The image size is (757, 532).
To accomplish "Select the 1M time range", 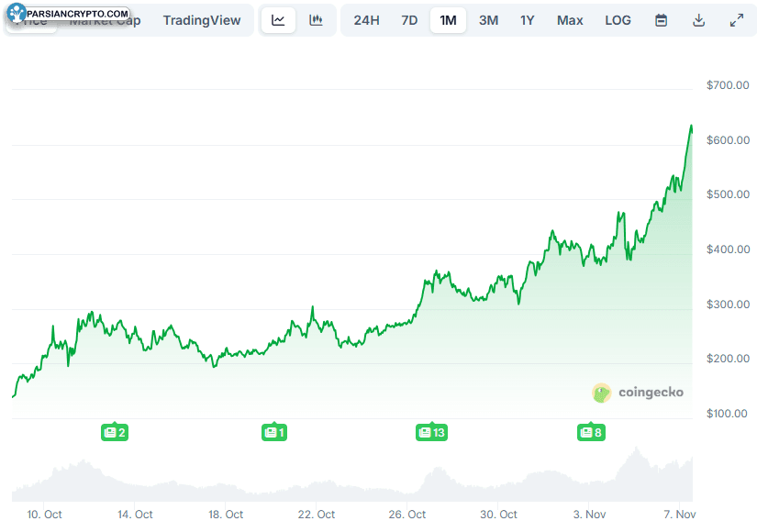I will [448, 20].
